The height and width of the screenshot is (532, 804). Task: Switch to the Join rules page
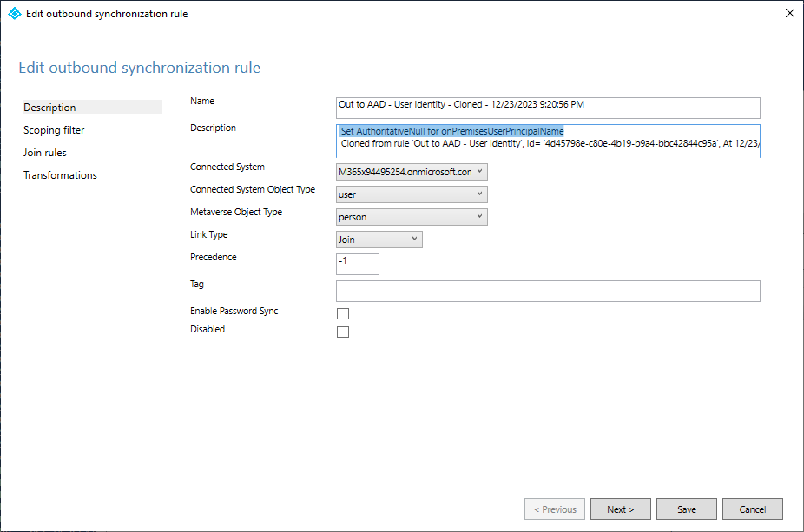click(45, 152)
